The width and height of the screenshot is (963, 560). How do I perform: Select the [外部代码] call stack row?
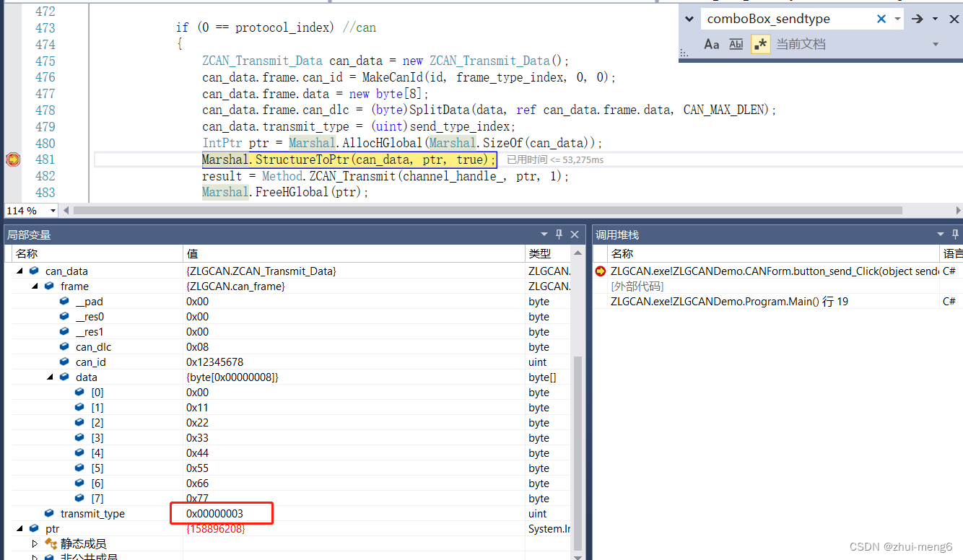pos(637,286)
